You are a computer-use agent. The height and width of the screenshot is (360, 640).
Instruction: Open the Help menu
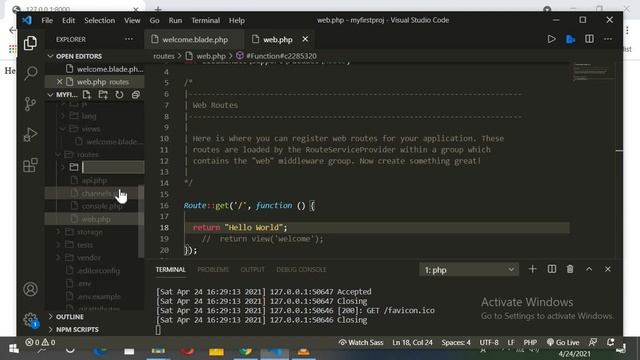tap(237, 20)
